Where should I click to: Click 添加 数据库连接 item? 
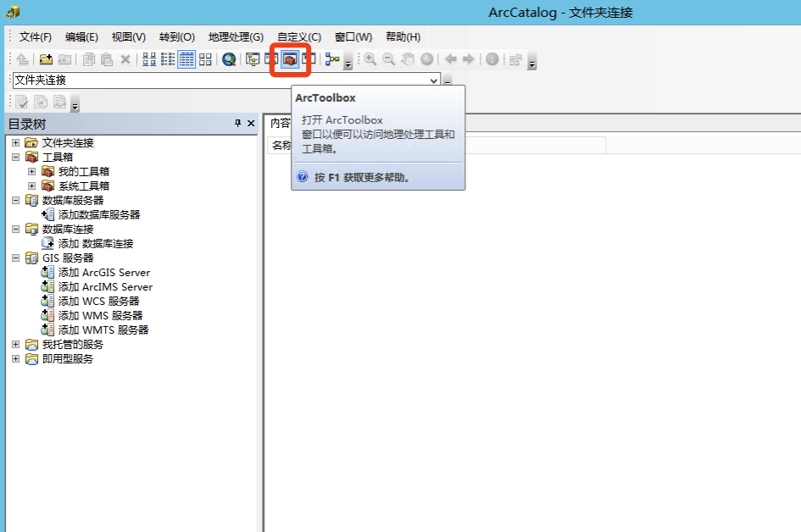click(x=96, y=243)
